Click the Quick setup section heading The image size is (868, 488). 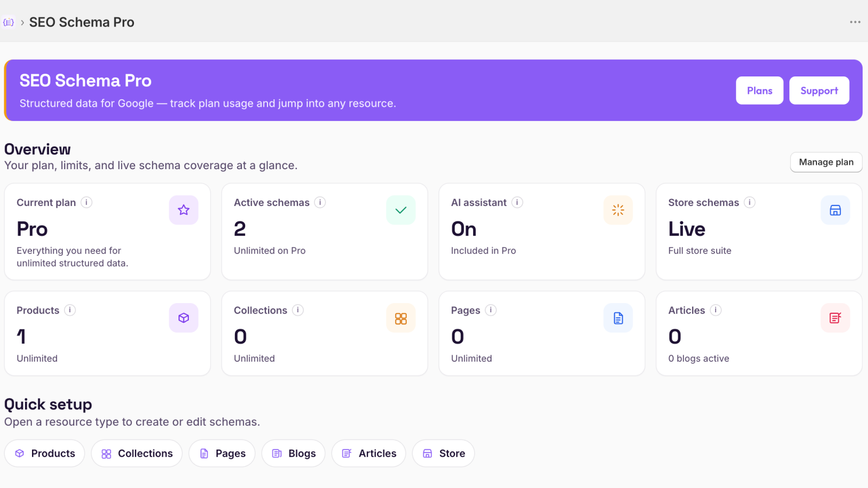[x=48, y=404]
